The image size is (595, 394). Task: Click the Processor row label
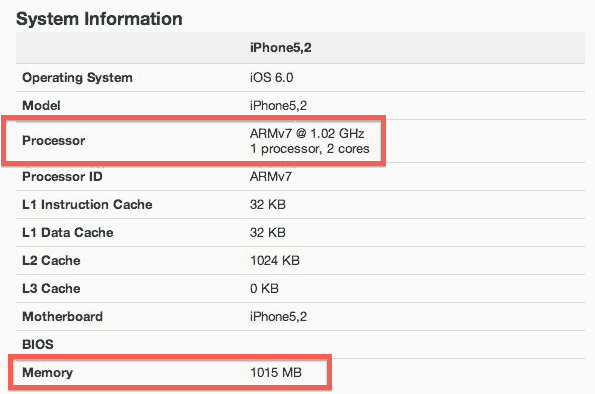(x=54, y=141)
